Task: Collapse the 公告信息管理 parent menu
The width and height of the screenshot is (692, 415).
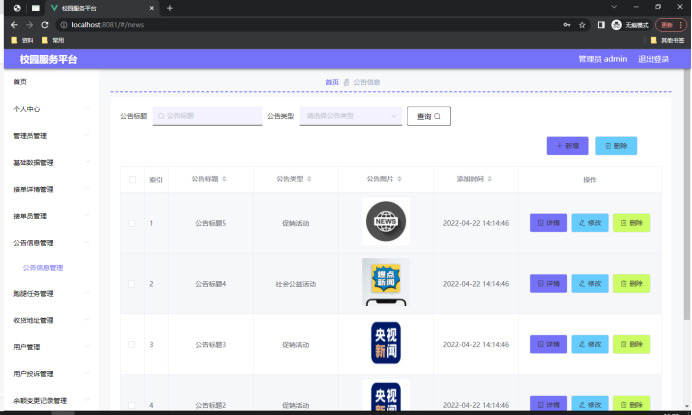Action: click(51, 243)
